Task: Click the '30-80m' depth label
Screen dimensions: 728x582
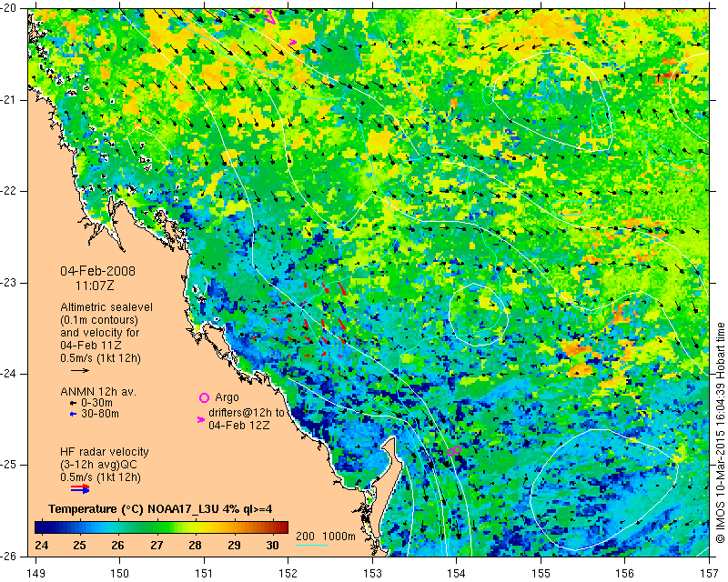Action: (x=100, y=414)
